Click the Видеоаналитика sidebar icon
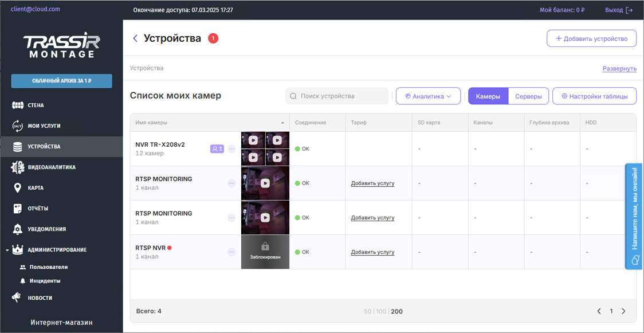Image resolution: width=644 pixels, height=333 pixels. [x=17, y=167]
